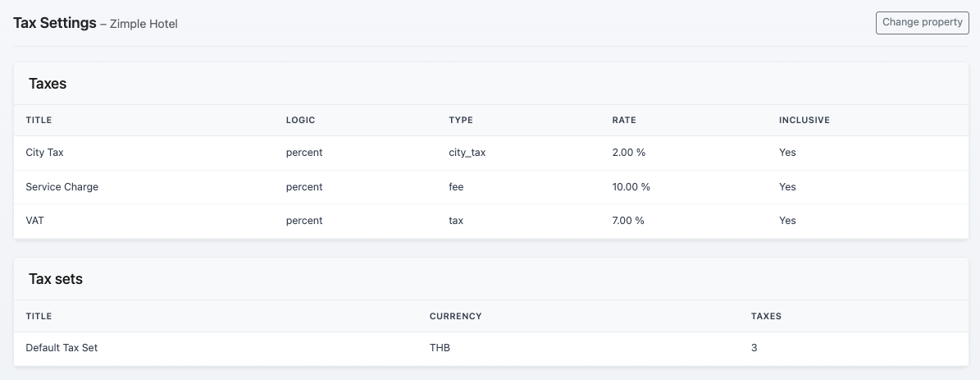Click the TITLE column header in Taxes
Viewport: 980px width, 380px height.
click(x=39, y=121)
